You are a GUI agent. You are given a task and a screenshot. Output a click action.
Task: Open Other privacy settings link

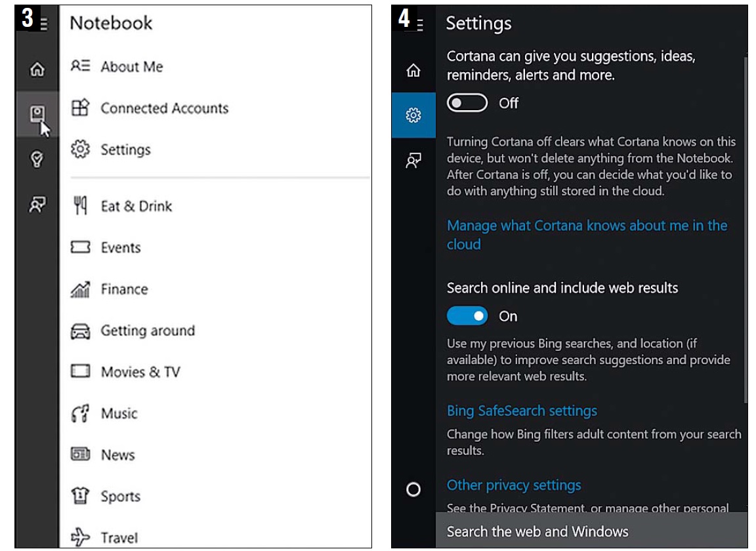(513, 485)
